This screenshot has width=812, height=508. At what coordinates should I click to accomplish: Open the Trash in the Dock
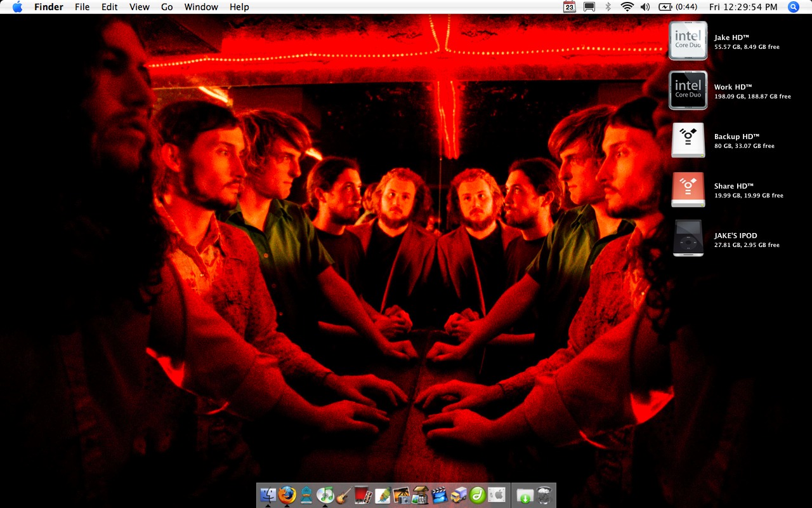pyautogui.click(x=544, y=495)
